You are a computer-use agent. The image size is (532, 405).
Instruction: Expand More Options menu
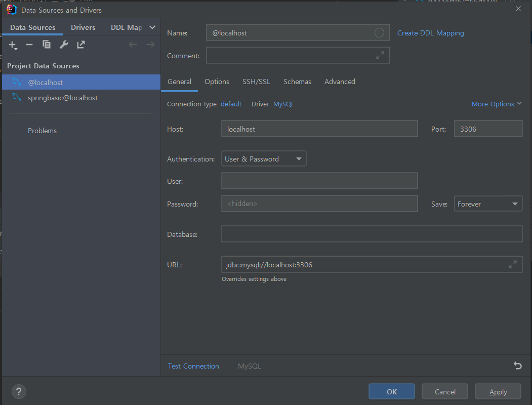click(497, 104)
